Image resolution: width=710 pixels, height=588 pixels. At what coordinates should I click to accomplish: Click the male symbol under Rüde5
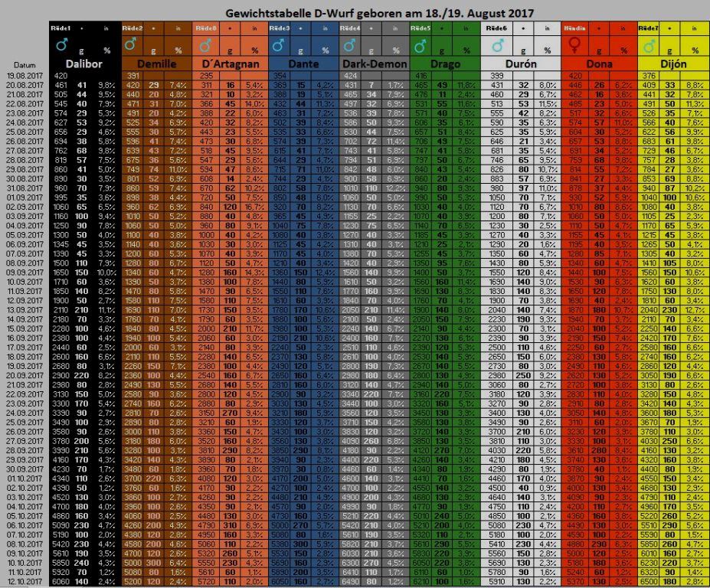[x=420, y=45]
